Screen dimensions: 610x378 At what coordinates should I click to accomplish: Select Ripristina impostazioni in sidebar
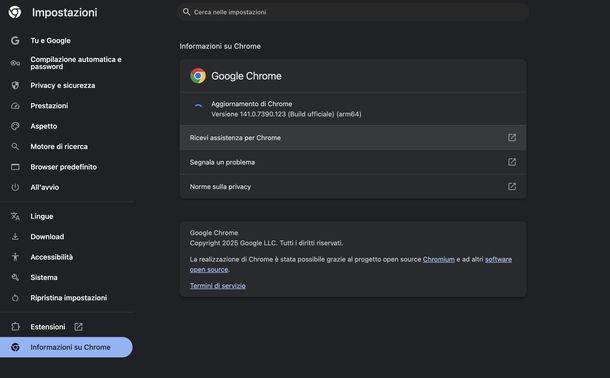tap(67, 298)
